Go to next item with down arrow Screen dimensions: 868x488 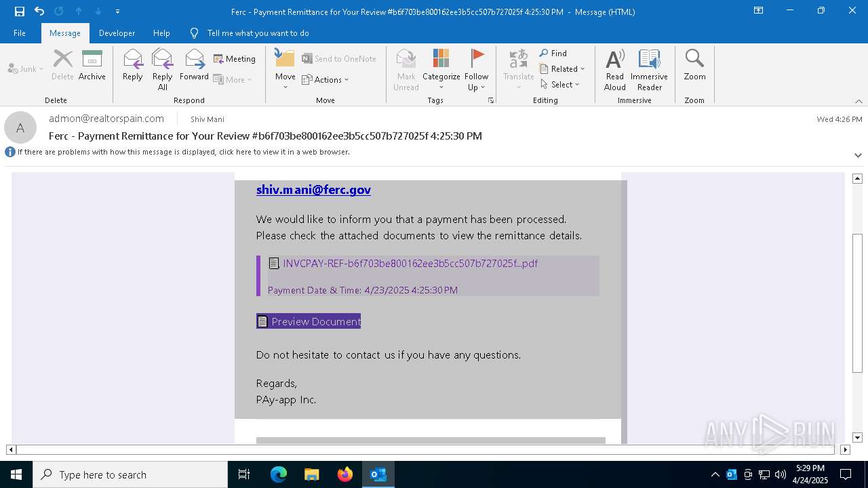98,12
